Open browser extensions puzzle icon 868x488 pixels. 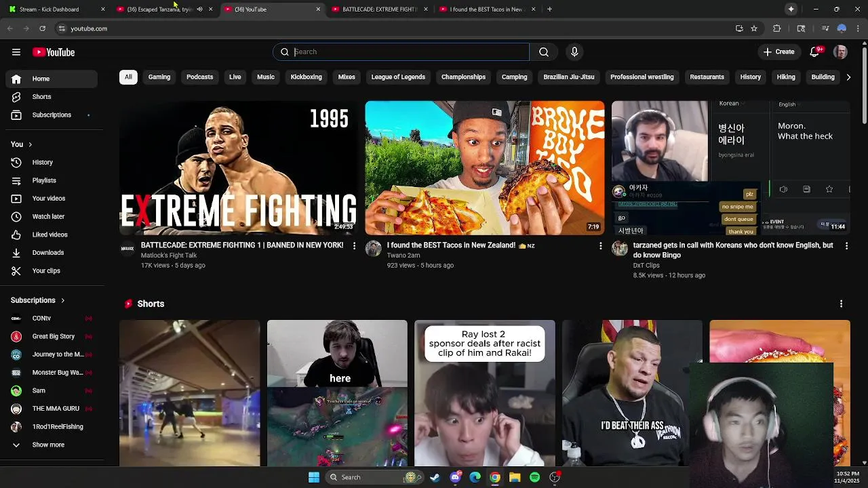click(777, 28)
